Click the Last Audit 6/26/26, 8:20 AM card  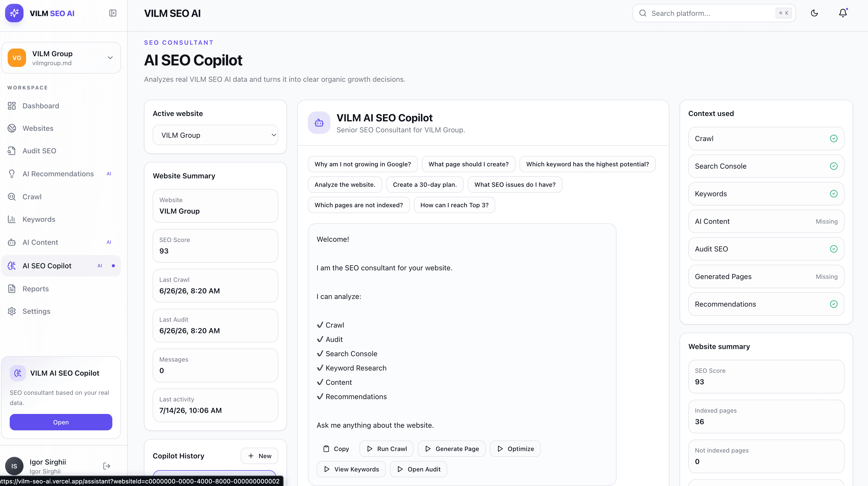(215, 326)
